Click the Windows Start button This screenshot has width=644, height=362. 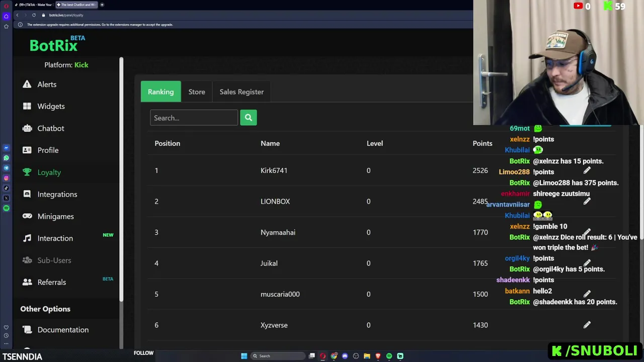(x=244, y=356)
